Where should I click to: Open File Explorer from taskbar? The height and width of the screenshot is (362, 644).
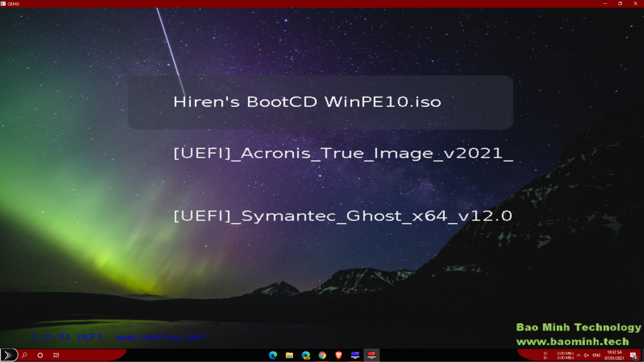289,355
